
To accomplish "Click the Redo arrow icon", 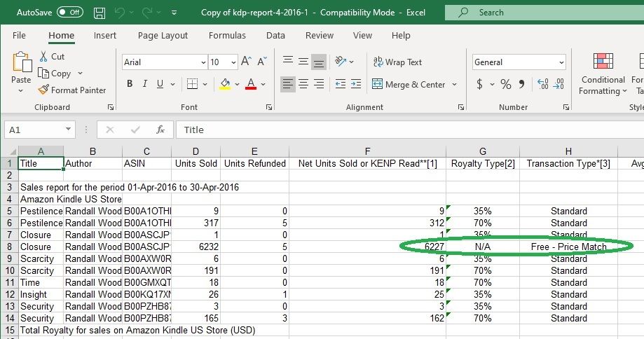I will [147, 13].
